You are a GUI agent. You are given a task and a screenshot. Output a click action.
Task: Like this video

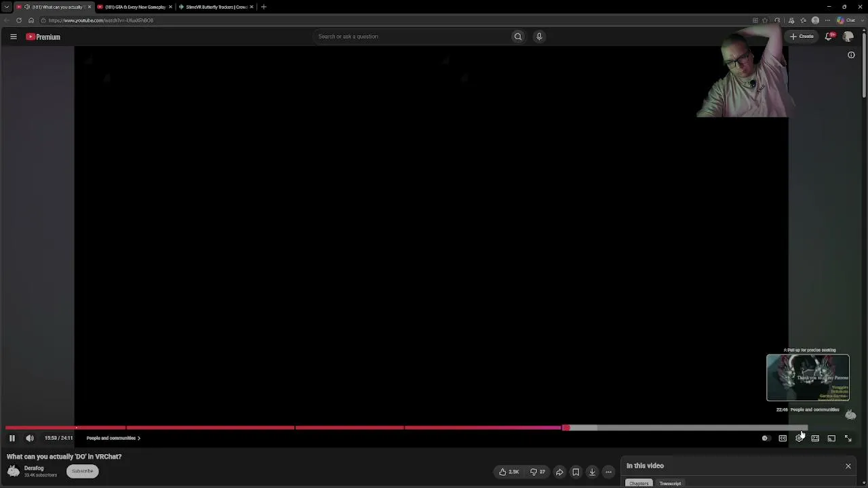pyautogui.click(x=509, y=472)
